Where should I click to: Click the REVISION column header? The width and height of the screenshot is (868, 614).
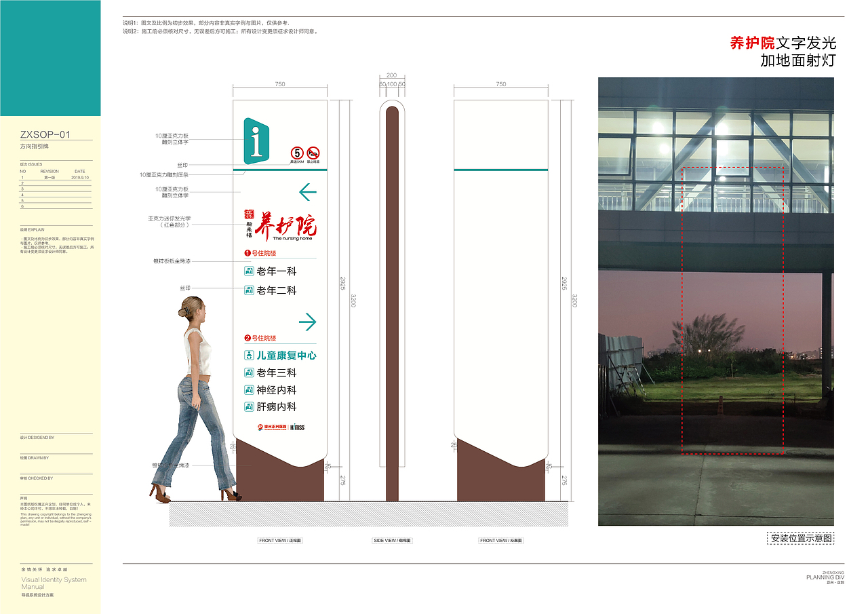tap(50, 172)
